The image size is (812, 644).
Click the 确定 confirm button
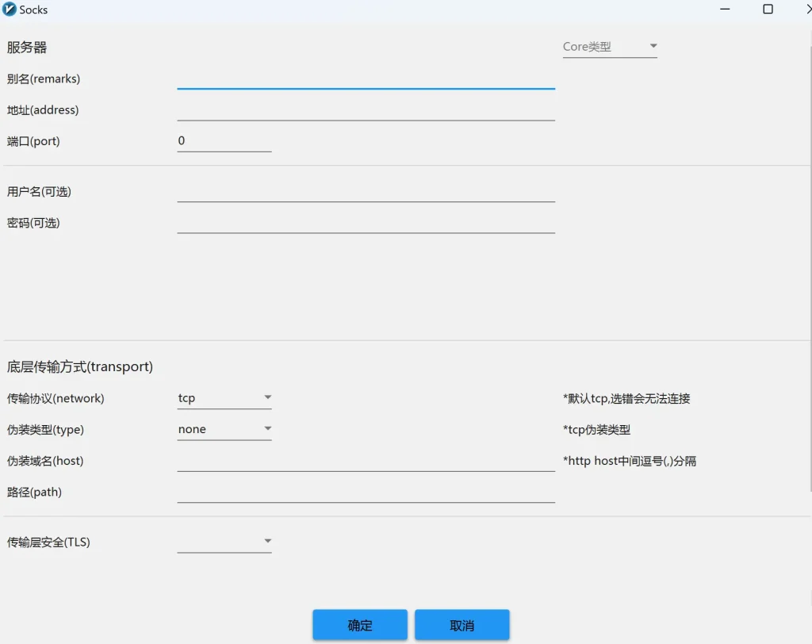click(x=360, y=625)
